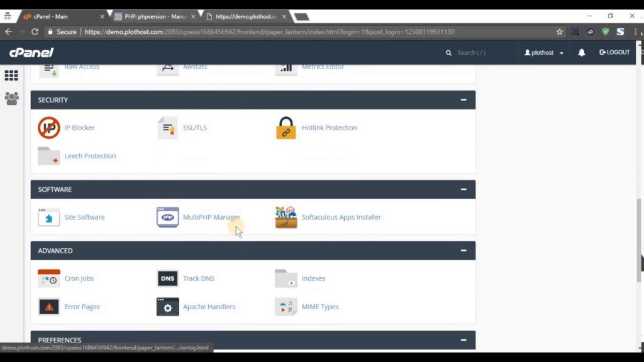Open the notifications bell

click(581, 53)
